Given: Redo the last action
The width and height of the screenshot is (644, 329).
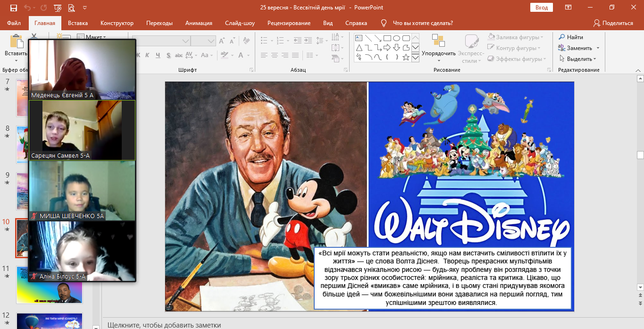Looking at the screenshot, I should [x=43, y=8].
